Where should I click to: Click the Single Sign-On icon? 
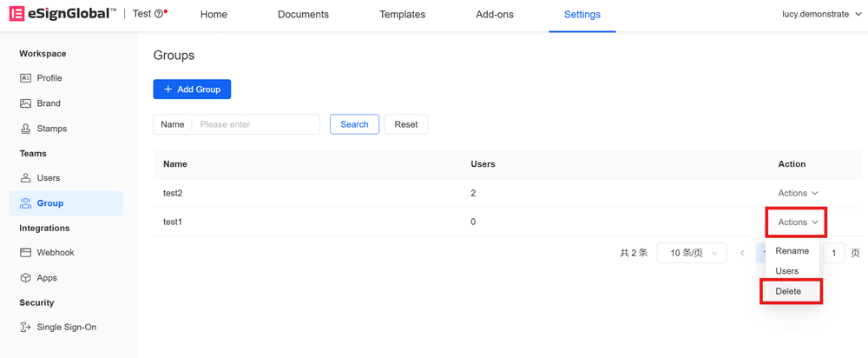click(x=26, y=328)
